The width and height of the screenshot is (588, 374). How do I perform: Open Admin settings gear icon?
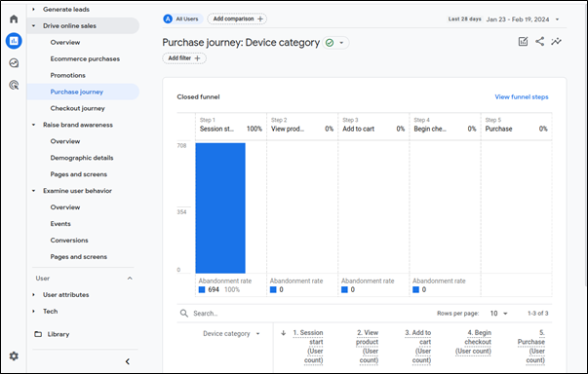point(14,356)
